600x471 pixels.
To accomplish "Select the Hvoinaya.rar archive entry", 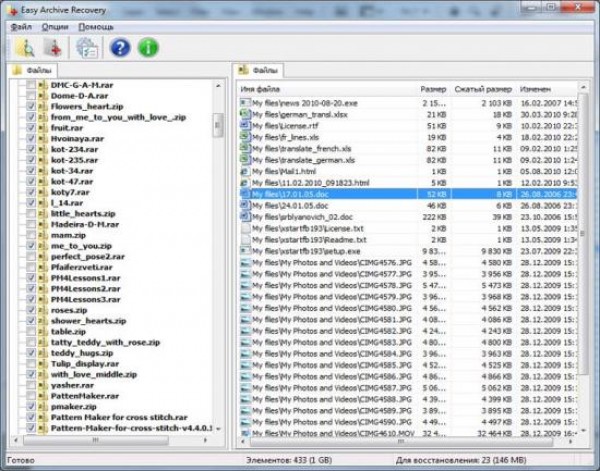I will [77, 139].
